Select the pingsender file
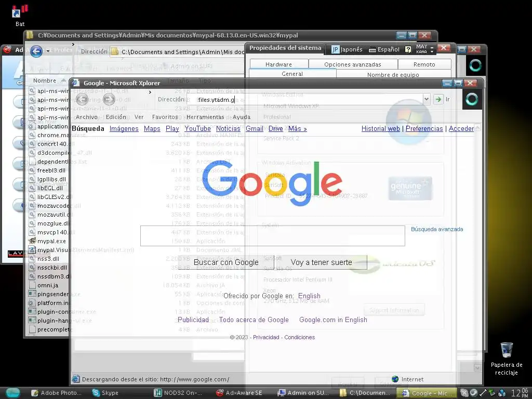Viewport: 532px width, 399px height. (53, 294)
